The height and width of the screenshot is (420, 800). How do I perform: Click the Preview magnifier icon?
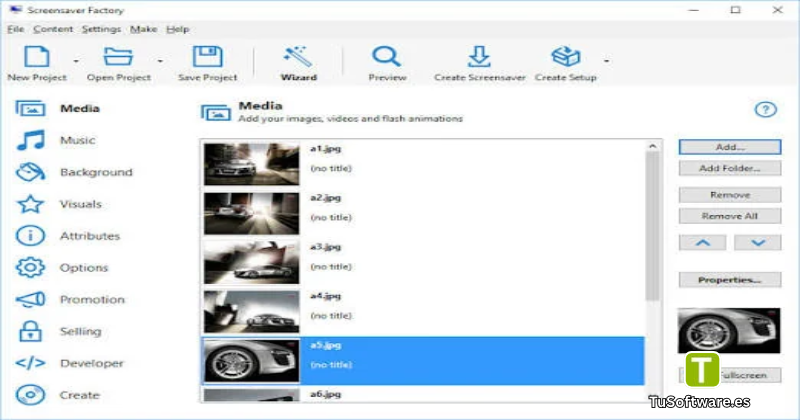pos(387,57)
